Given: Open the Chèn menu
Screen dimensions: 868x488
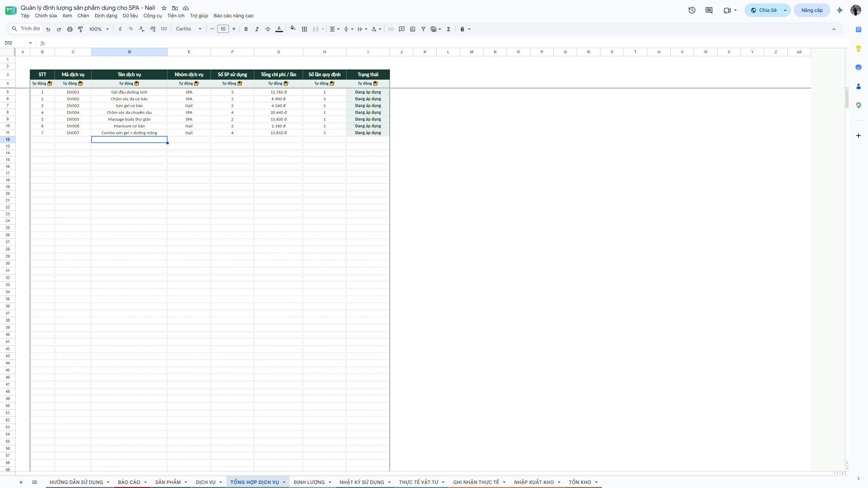Looking at the screenshot, I should (83, 16).
